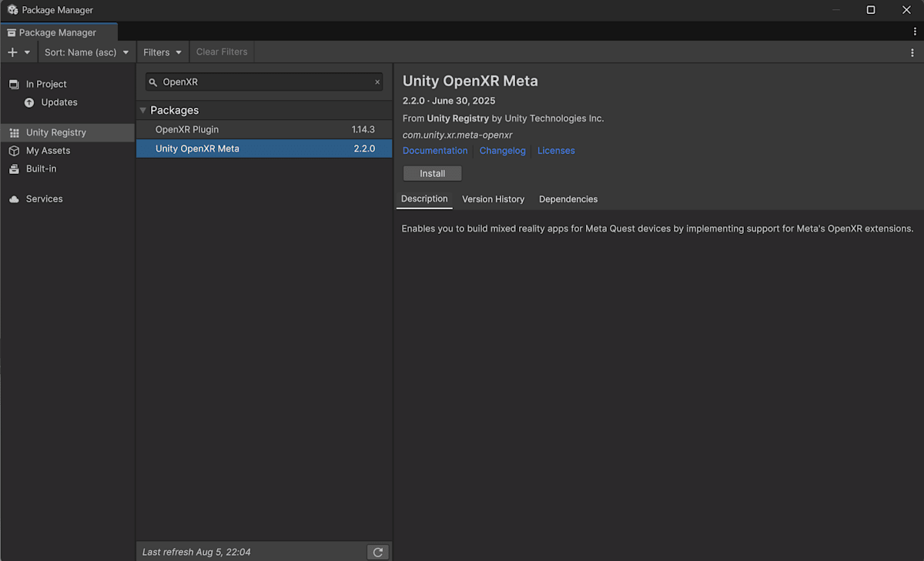The image size is (924, 561).
Task: Select Unity Registry in the sidebar
Action: pos(68,132)
